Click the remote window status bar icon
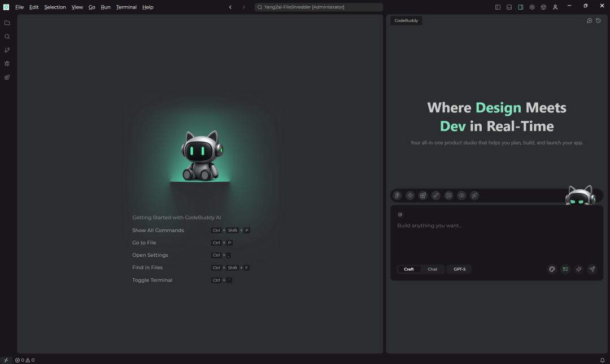Viewport: 610px width, 364px height. (x=6, y=360)
